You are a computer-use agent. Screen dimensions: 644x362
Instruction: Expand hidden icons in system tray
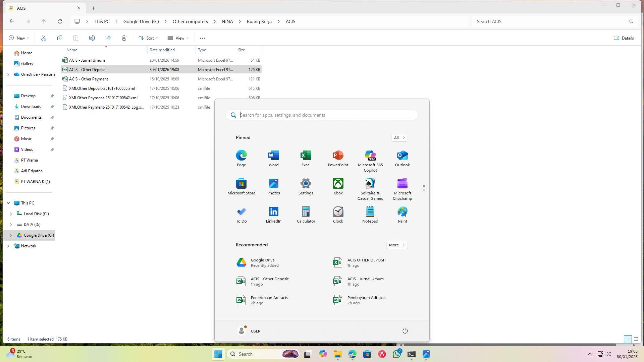589,354
